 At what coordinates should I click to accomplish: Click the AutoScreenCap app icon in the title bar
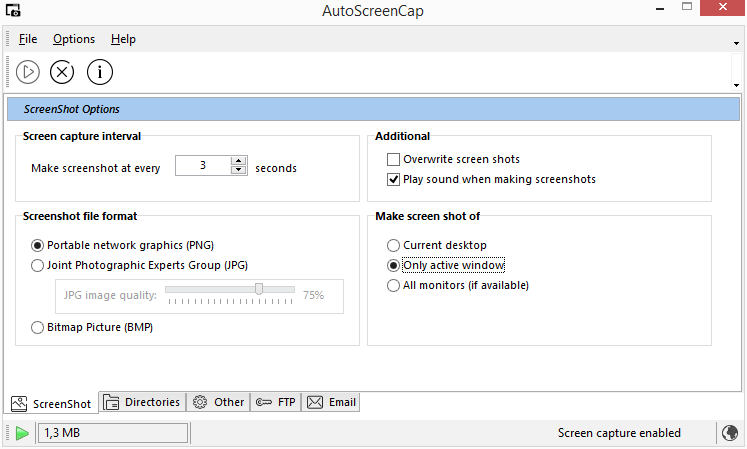(13, 10)
